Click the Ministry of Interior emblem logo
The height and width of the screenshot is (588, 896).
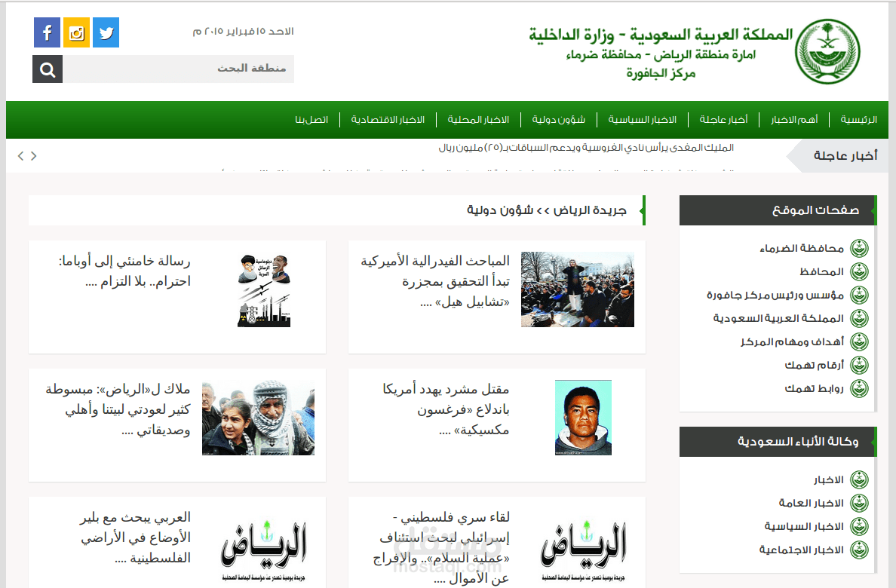(827, 51)
